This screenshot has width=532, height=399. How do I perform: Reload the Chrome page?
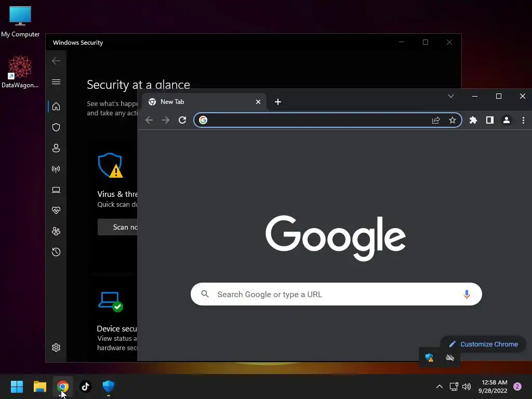coord(182,120)
